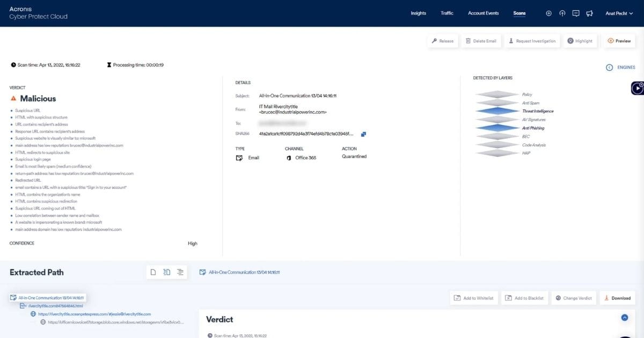Select the Threat Intelligence detection layer

click(x=537, y=111)
